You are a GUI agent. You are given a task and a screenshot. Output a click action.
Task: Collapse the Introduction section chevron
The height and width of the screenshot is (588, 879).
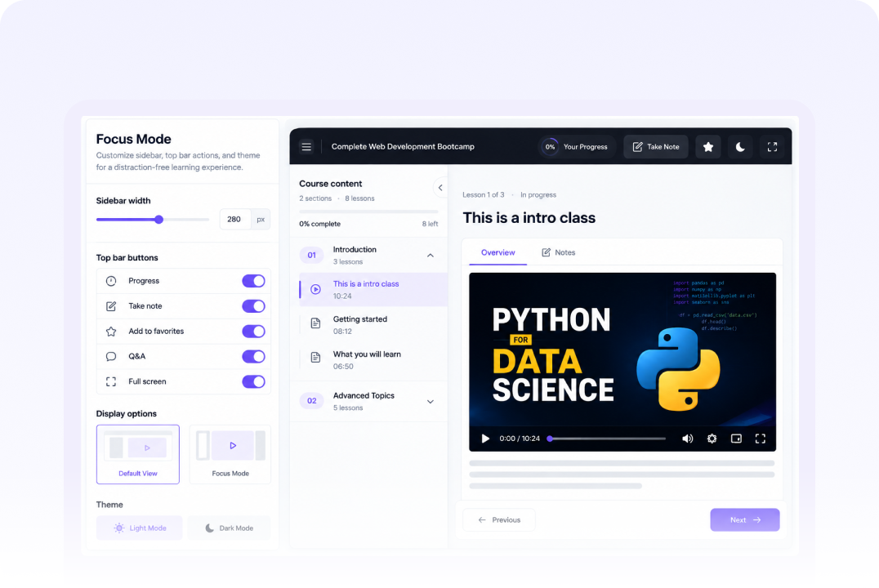point(430,256)
